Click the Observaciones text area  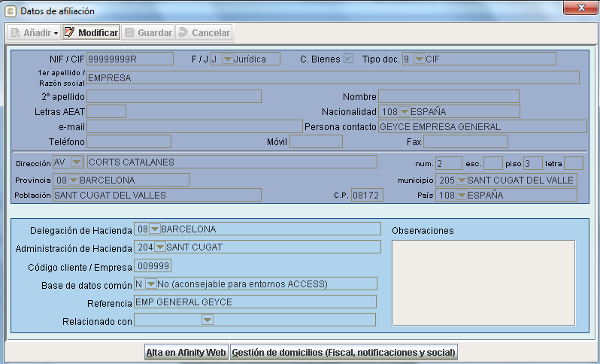(x=484, y=283)
